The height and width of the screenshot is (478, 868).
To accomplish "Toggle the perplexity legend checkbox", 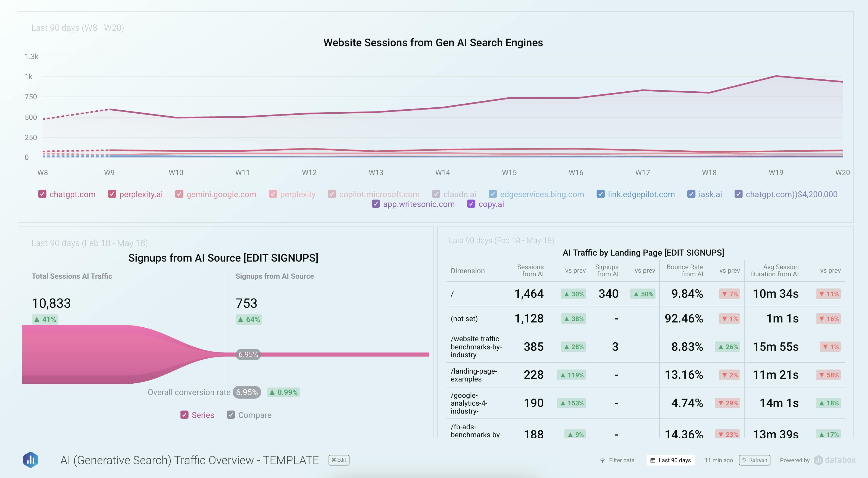I will pos(273,194).
